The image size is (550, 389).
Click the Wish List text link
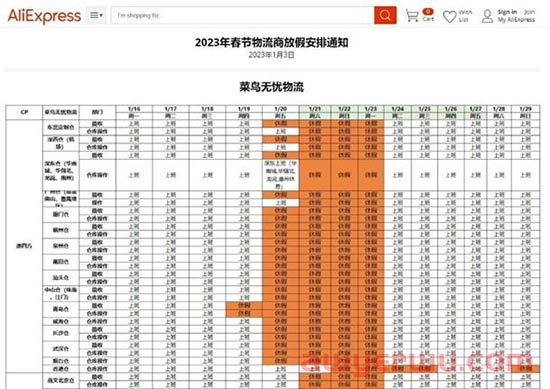point(465,16)
